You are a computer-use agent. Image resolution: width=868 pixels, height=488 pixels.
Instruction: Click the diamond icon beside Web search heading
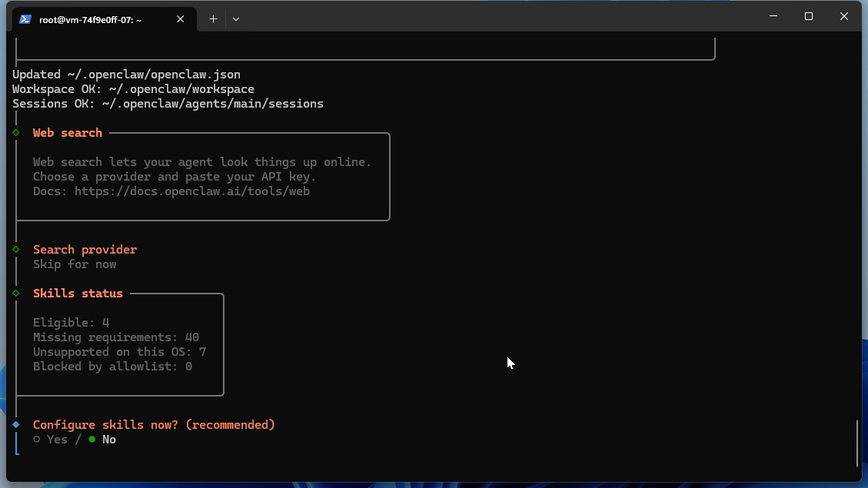click(x=15, y=132)
